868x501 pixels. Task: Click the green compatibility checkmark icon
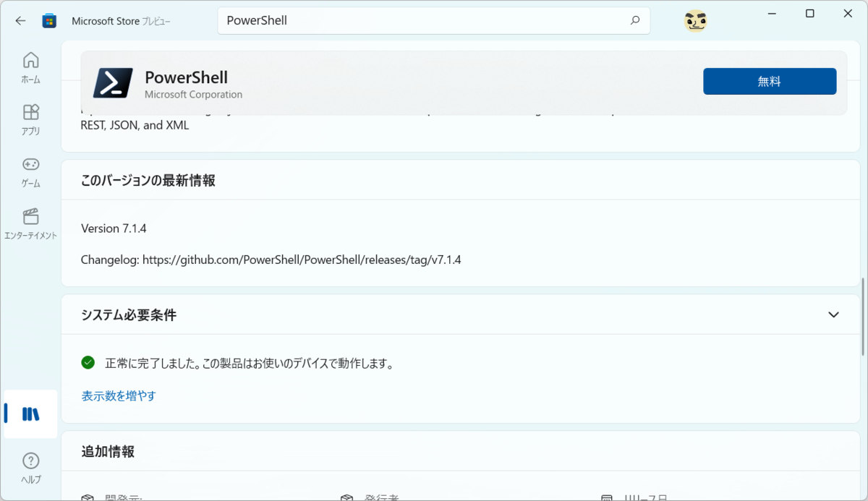tap(88, 362)
